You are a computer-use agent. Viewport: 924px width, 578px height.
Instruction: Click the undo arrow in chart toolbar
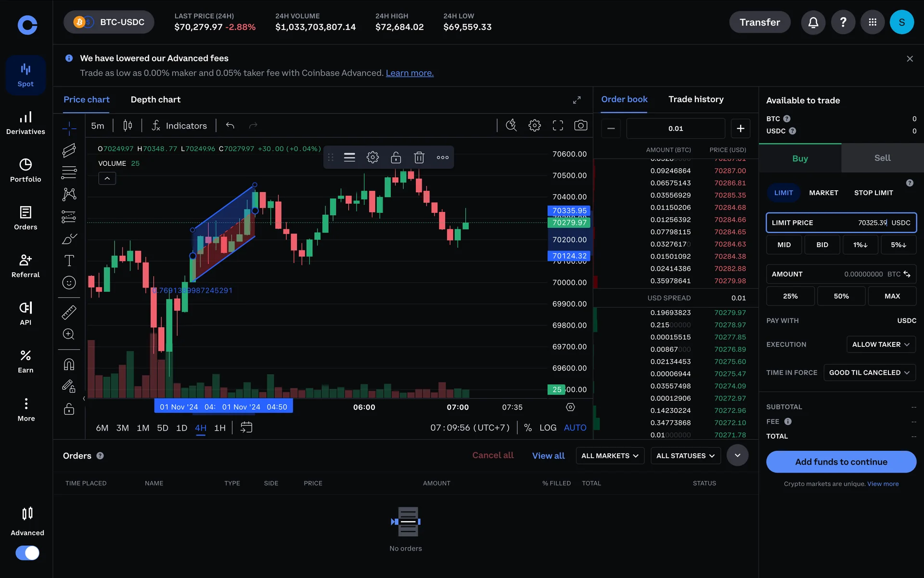(230, 126)
